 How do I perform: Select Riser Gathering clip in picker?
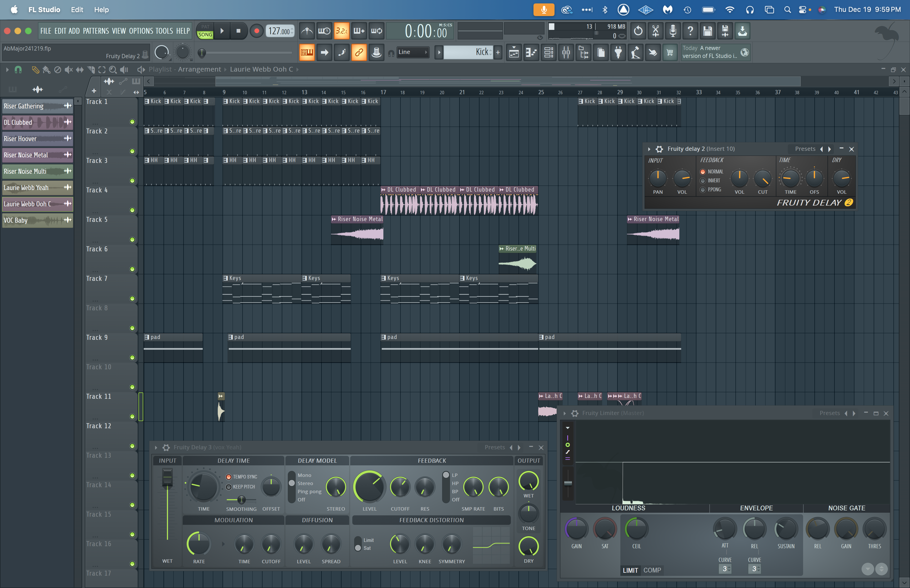(x=37, y=106)
